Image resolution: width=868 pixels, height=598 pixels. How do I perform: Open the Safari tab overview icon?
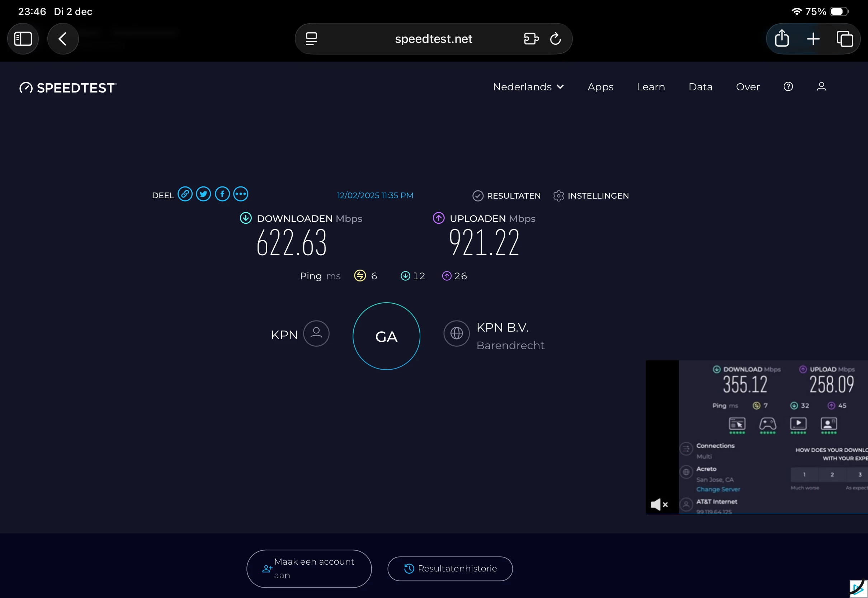point(845,39)
